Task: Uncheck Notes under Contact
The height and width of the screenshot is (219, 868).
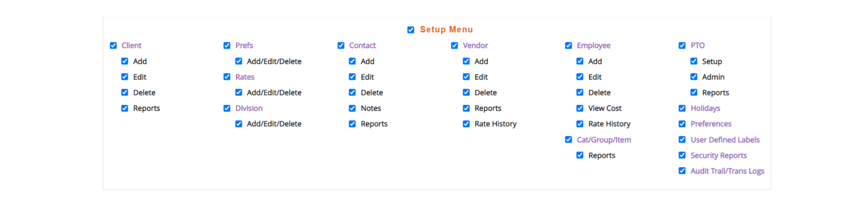Action: pos(352,108)
